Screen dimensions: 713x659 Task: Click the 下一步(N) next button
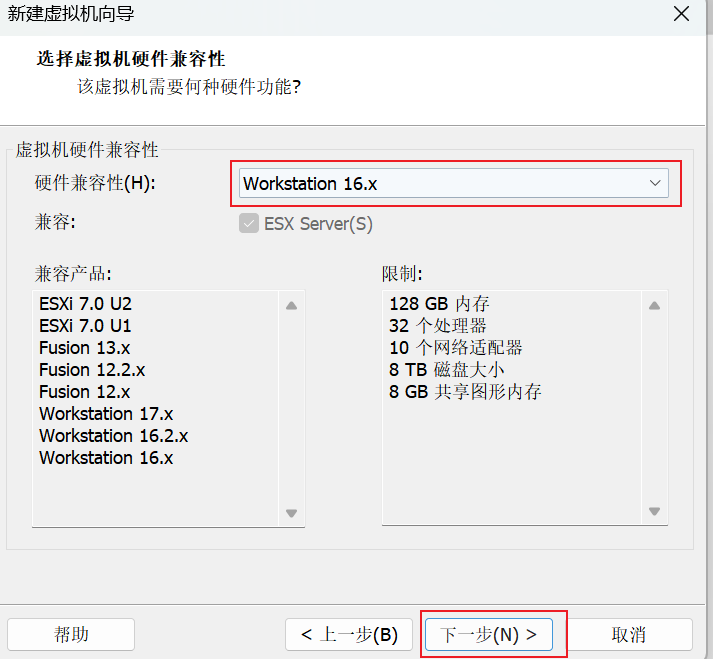489,634
